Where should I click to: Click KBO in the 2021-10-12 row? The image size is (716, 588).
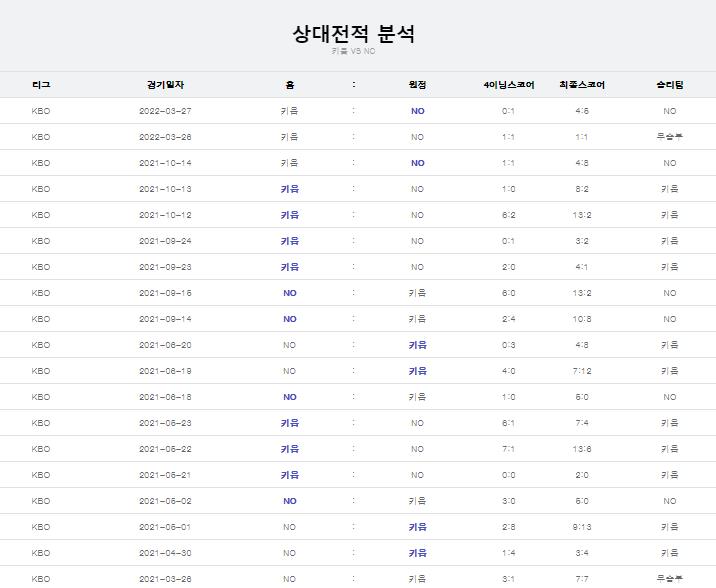(41, 215)
